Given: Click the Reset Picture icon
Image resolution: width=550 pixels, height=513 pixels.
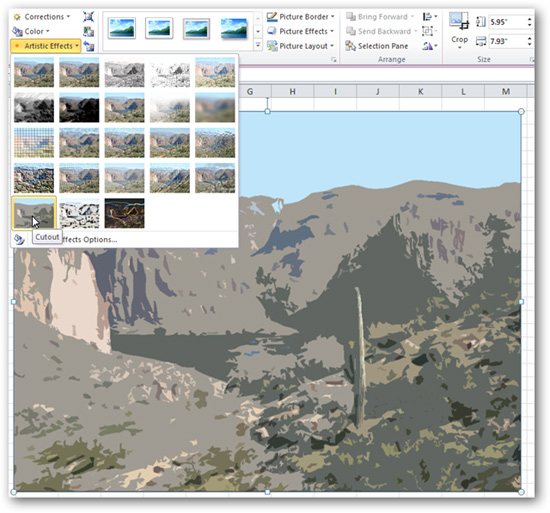Looking at the screenshot, I should point(88,46).
